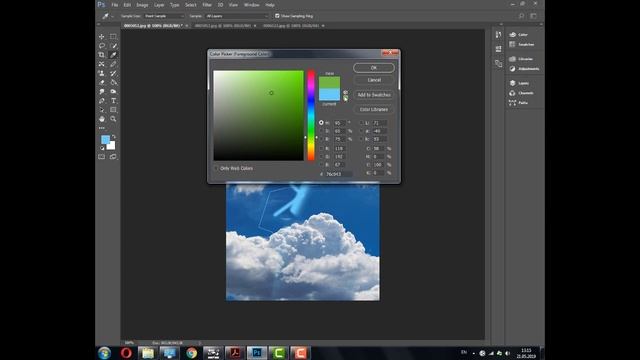Reset default foreground and background colors
This screenshot has height=360, width=640.
pos(102,148)
